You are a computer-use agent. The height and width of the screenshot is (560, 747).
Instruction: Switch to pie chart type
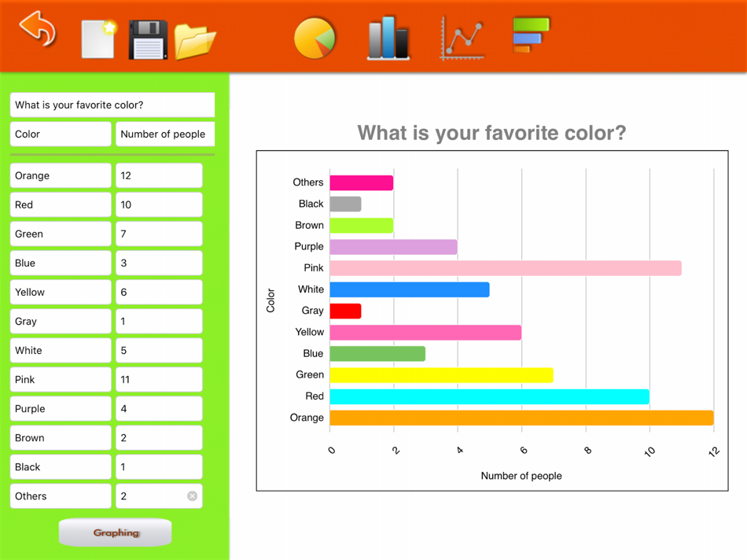click(x=315, y=38)
